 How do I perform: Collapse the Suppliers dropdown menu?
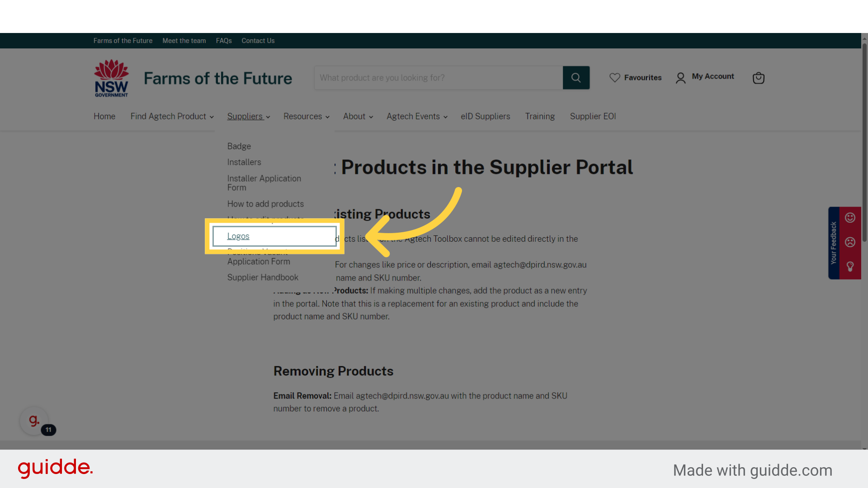(248, 117)
